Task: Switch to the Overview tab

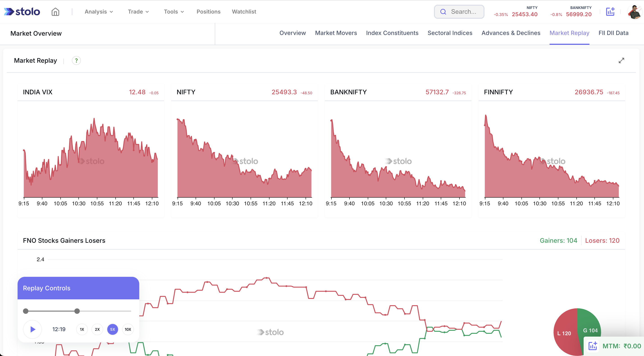Action: click(x=292, y=33)
